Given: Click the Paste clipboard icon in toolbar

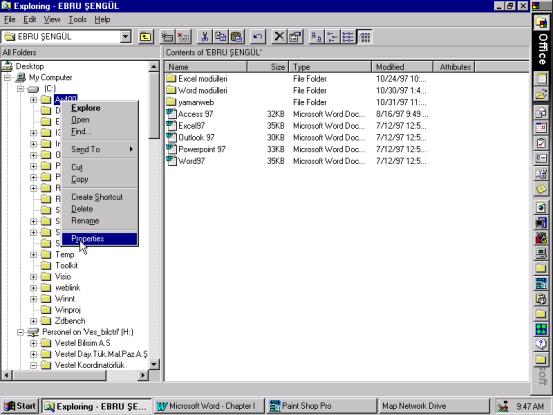Looking at the screenshot, I should (x=237, y=37).
